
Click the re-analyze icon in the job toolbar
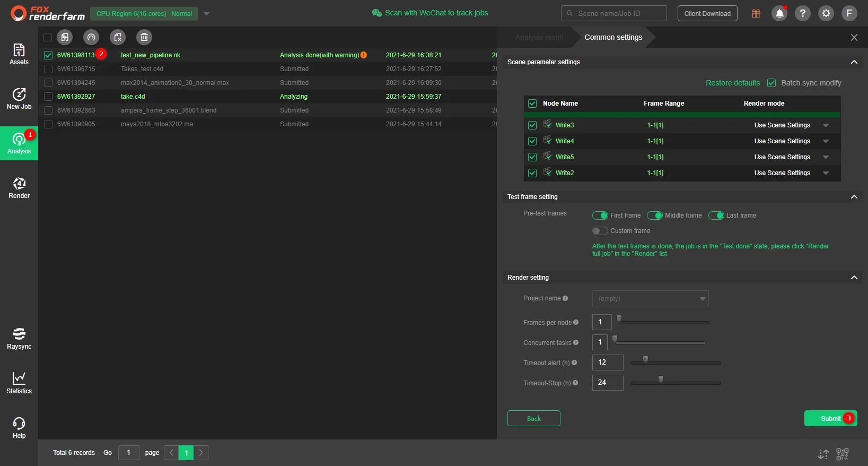[x=91, y=37]
